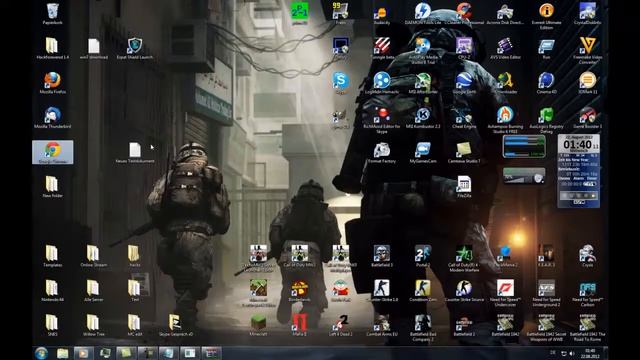640x360 pixels.
Task: Launch DAEMON Tools Lite
Action: pos(423,13)
